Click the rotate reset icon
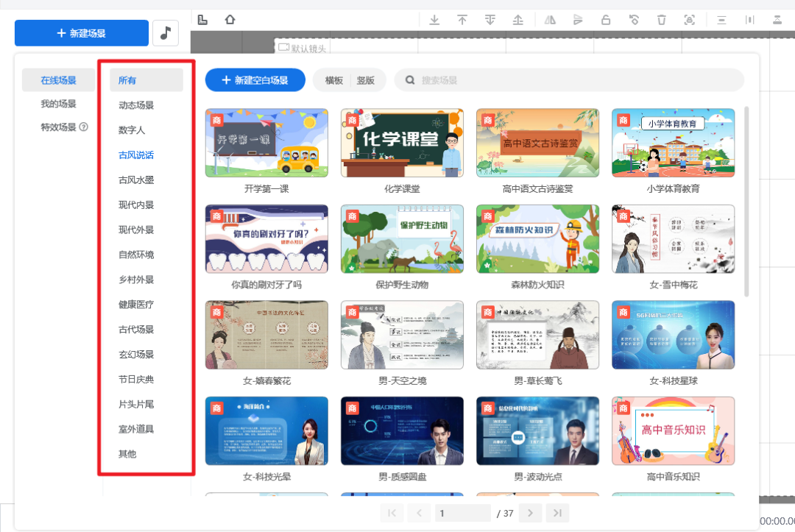Viewport: 795px width, 532px height. (x=634, y=21)
